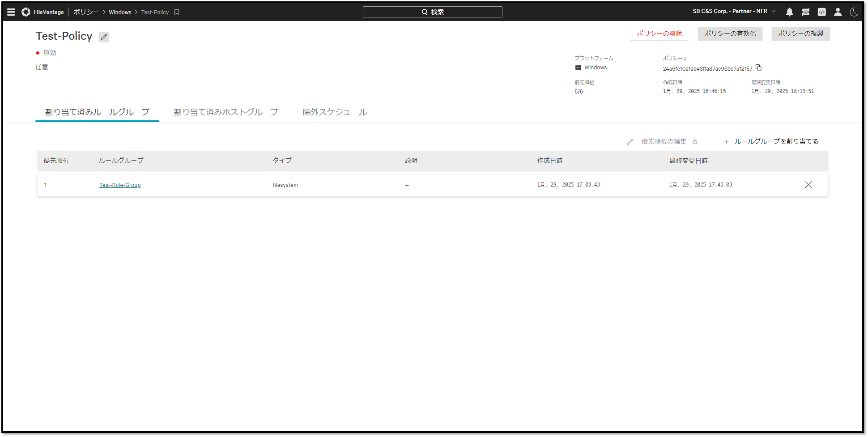Click the CrowdStrike falcon logo icon
Image resolution: width=868 pixels, height=437 pixels.
pos(26,12)
